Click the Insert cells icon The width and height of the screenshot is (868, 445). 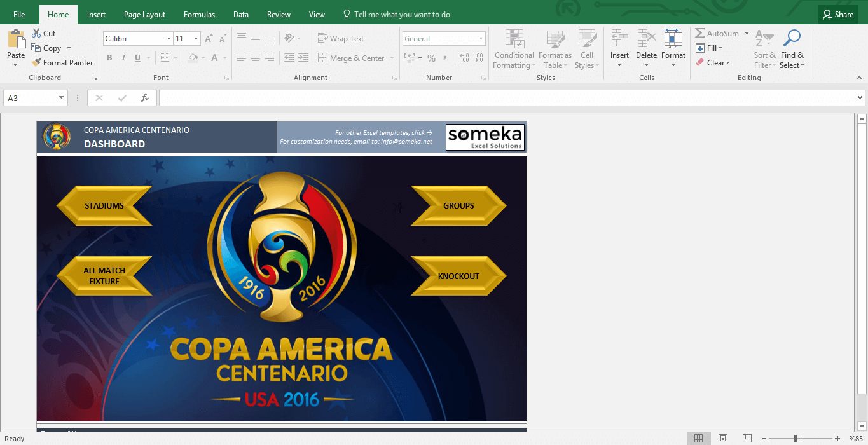point(619,39)
